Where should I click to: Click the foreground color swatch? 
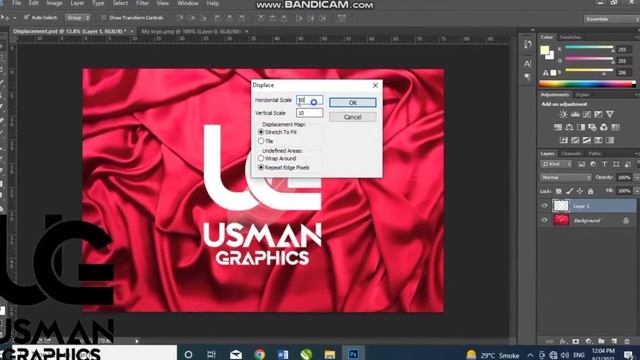[544, 50]
